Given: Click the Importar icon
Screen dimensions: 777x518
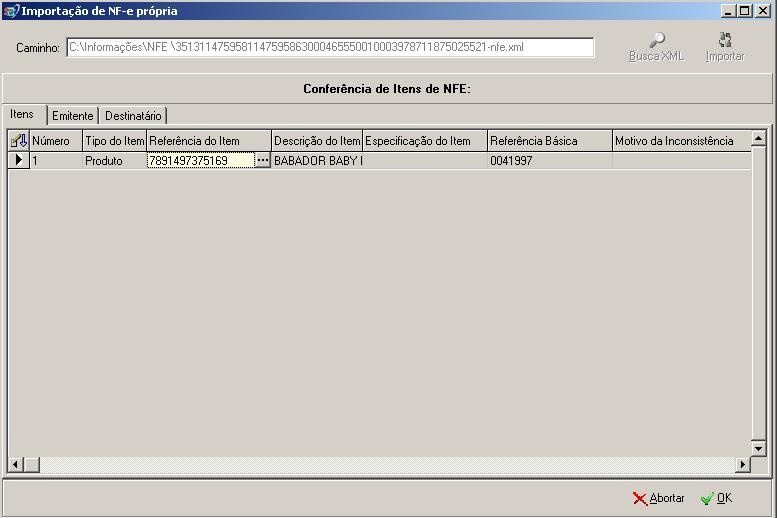Looking at the screenshot, I should coord(725,40).
